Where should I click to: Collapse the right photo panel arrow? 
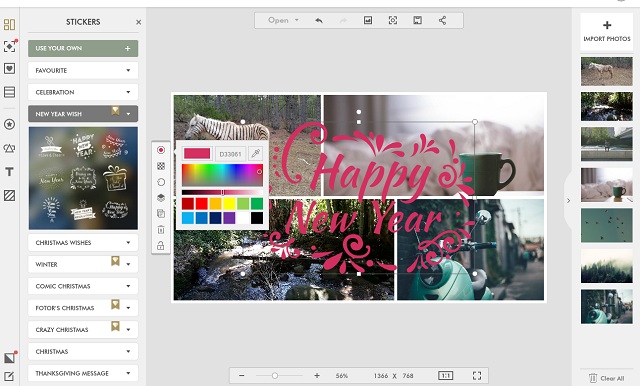568,200
